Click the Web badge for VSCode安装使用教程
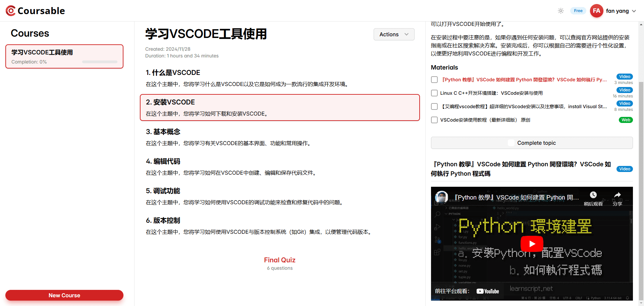 626,120
